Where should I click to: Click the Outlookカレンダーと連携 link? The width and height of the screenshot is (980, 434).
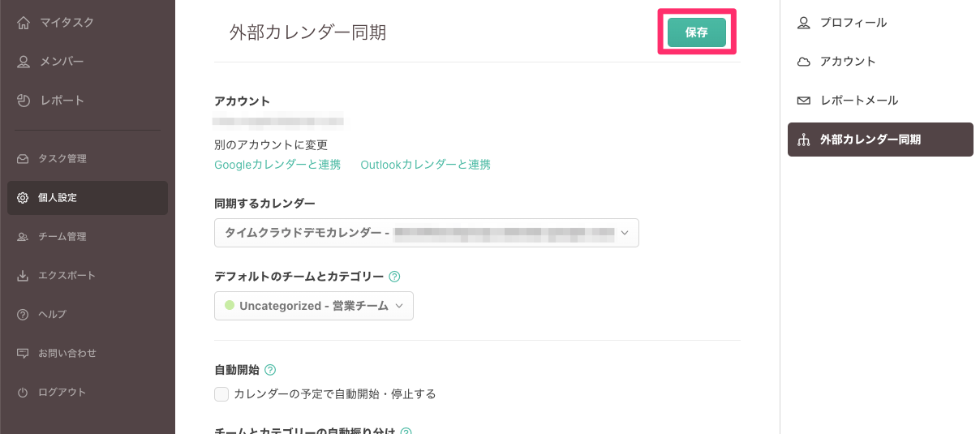click(425, 165)
